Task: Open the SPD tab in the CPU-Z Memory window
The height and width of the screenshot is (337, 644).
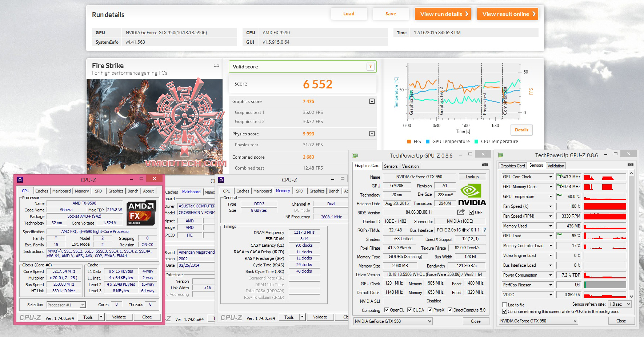Action: 300,191
